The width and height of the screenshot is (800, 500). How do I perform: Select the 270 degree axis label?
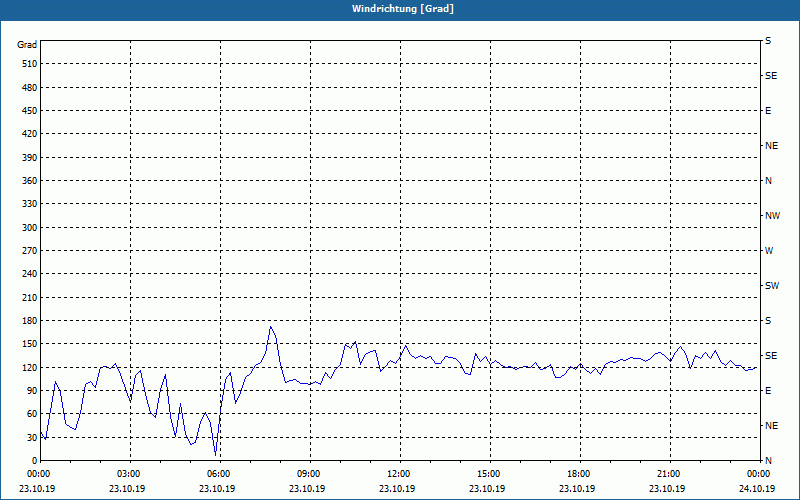pos(30,251)
